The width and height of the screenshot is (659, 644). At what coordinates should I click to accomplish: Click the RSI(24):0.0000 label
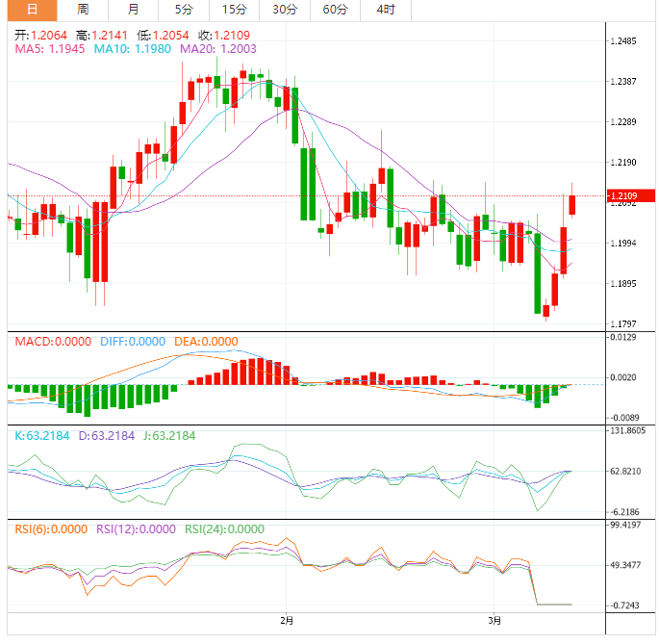coord(224,529)
